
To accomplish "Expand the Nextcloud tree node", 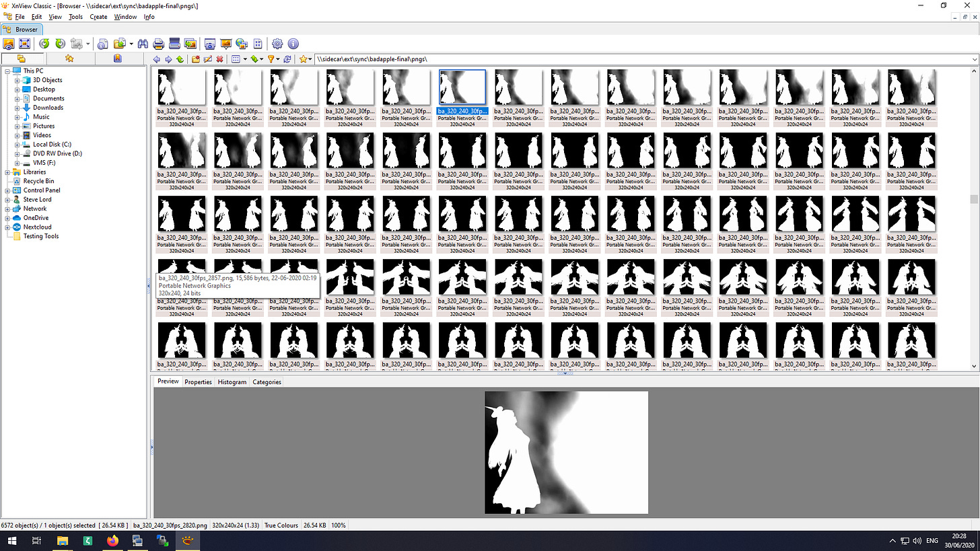I will click(x=8, y=227).
